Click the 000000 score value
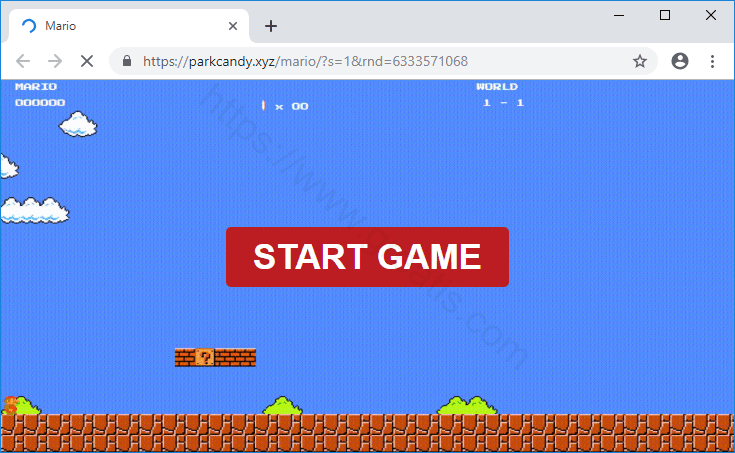The image size is (735, 453). click(x=40, y=103)
